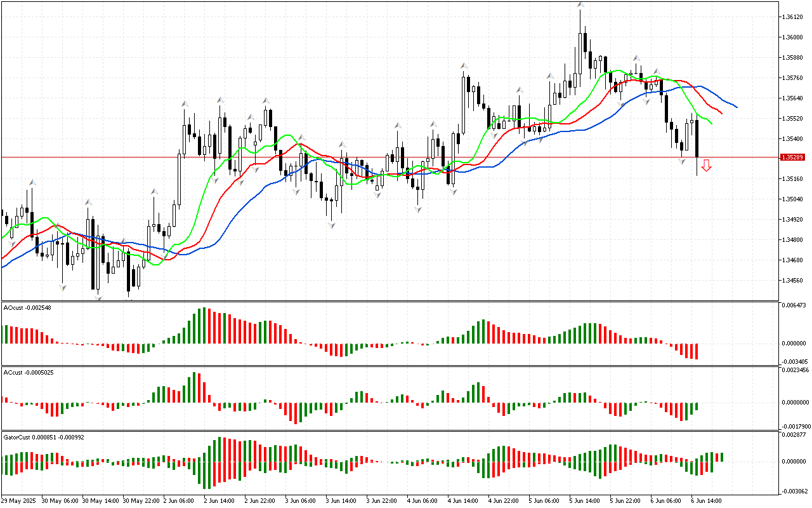Click the red down arrow signal

[x=706, y=166]
